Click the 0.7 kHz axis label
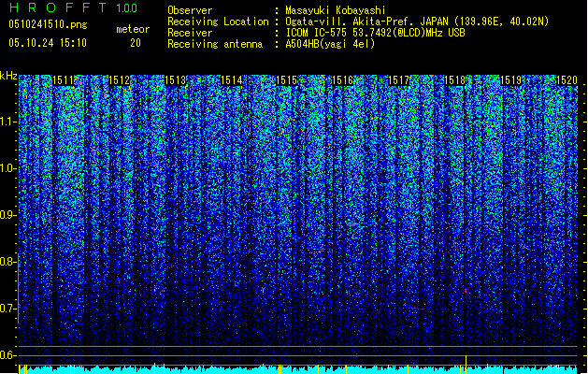This screenshot has height=374, width=588. (x=7, y=309)
